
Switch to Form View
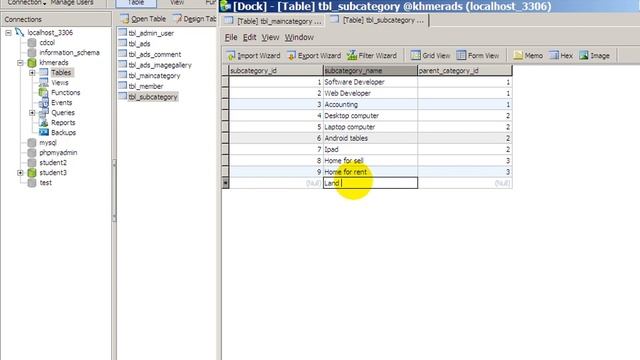click(478, 56)
